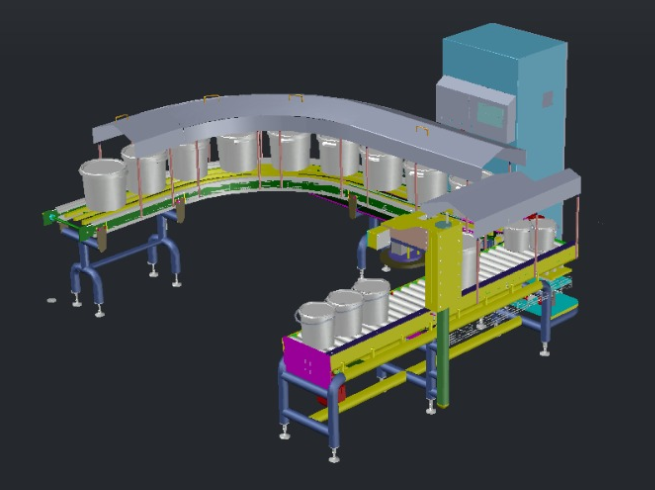Select the bottommost leveling foot of the frame
The width and height of the screenshot is (655, 490).
[334, 457]
